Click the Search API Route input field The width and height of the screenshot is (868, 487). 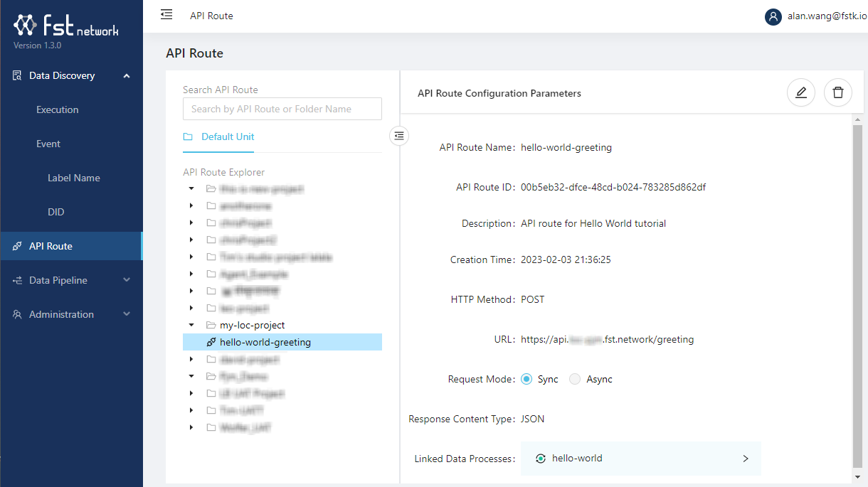tap(282, 109)
